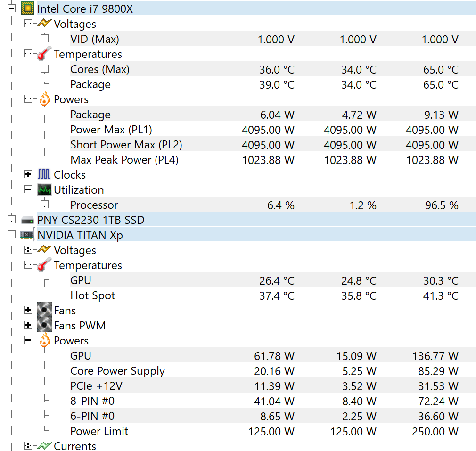Collapse the Intel Core i7 9800X node
The image size is (476, 451).
click(11, 8)
